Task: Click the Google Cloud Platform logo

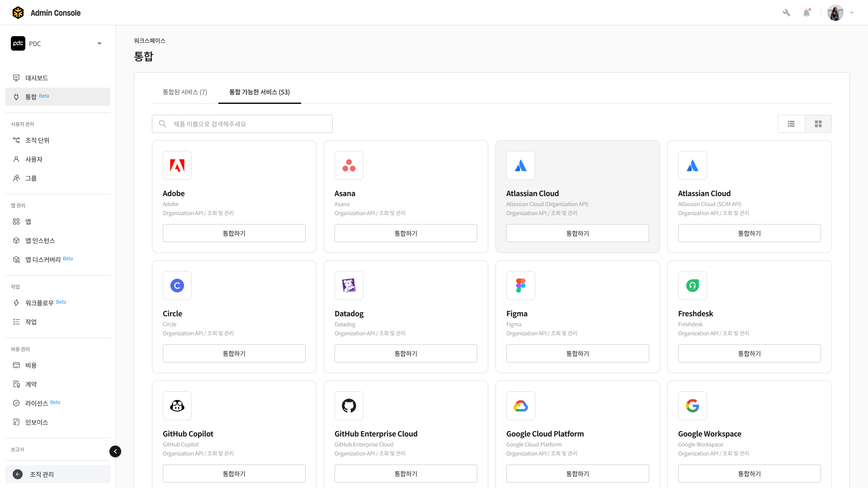Action: [521, 406]
